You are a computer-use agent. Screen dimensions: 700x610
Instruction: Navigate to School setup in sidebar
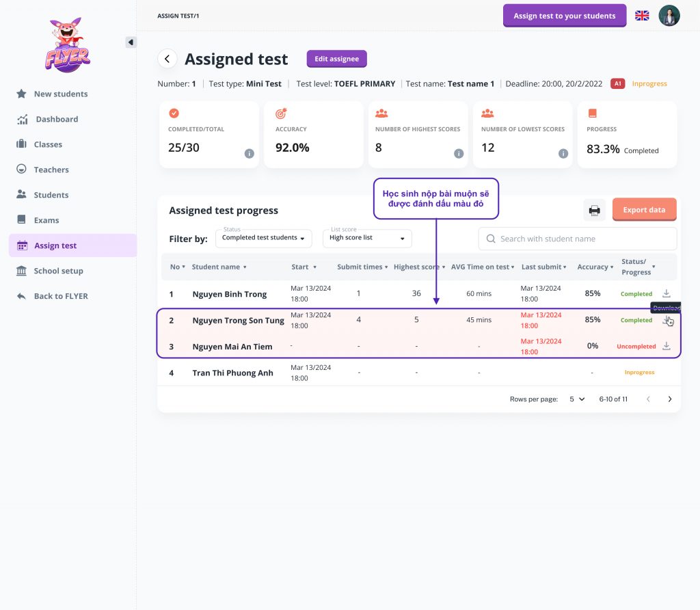(58, 271)
